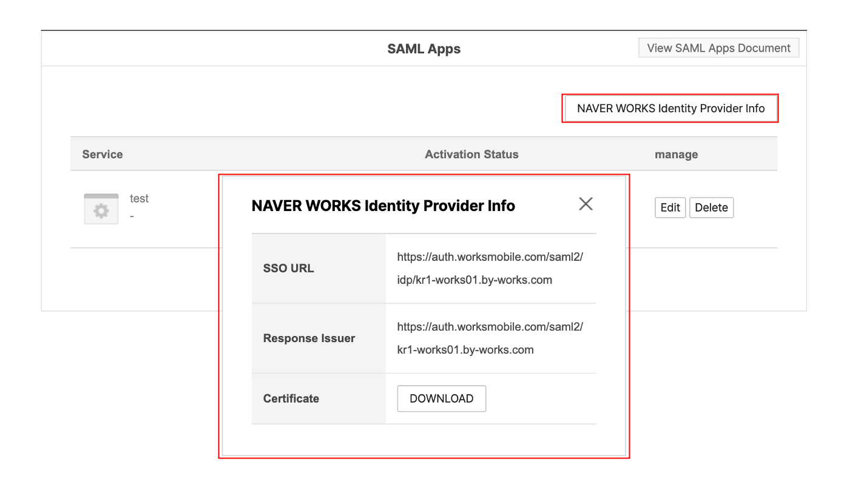The height and width of the screenshot is (504, 844).
Task: Delete the test SAML app
Action: pos(712,207)
